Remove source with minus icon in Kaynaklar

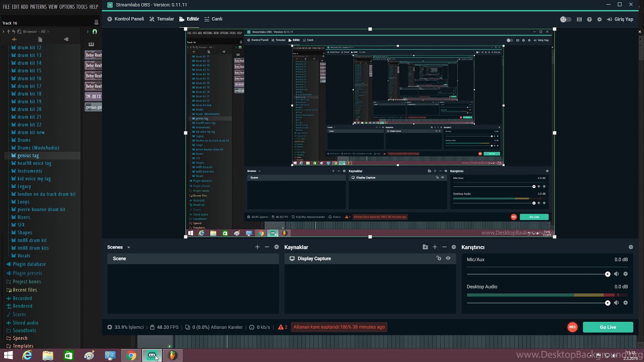tap(444, 247)
